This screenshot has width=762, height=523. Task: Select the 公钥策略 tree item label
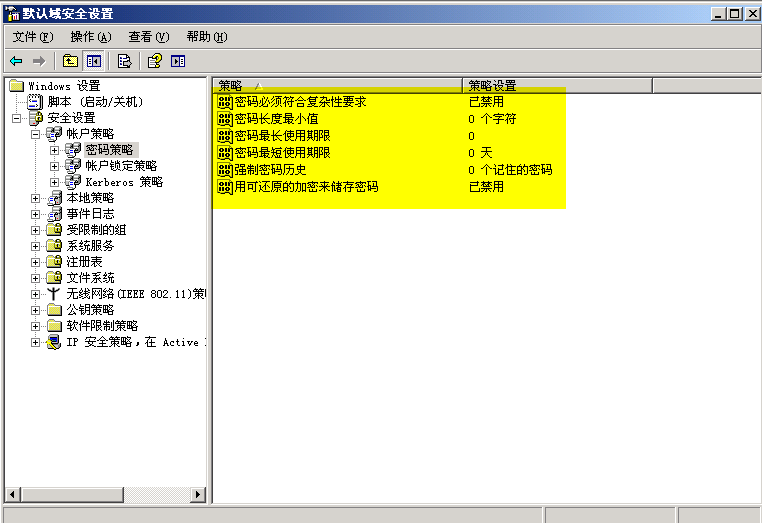click(90, 310)
